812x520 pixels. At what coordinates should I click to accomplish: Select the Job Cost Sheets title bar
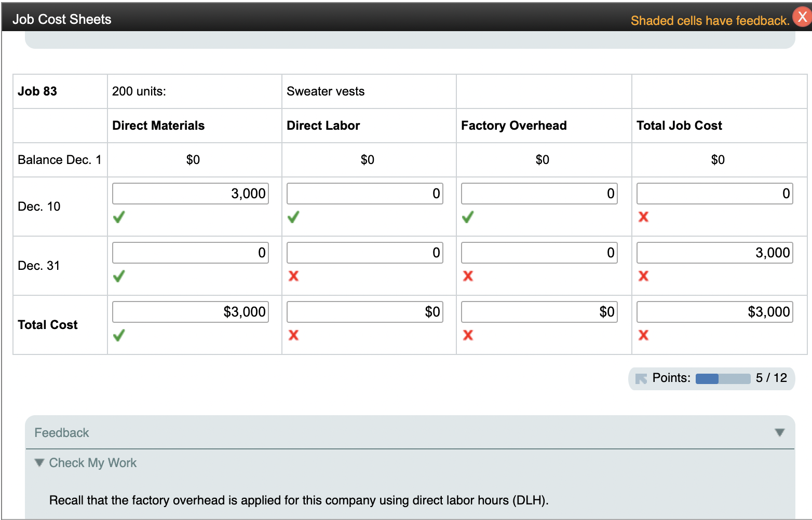(62, 19)
